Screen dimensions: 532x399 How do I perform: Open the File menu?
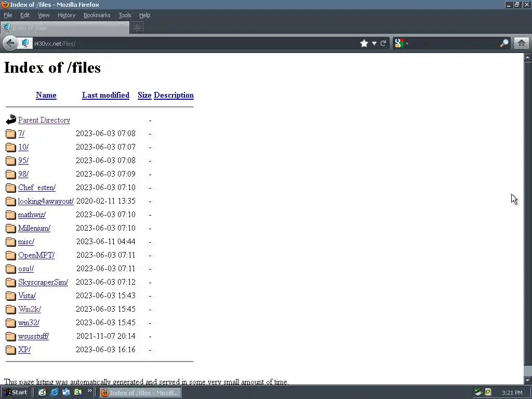point(8,15)
